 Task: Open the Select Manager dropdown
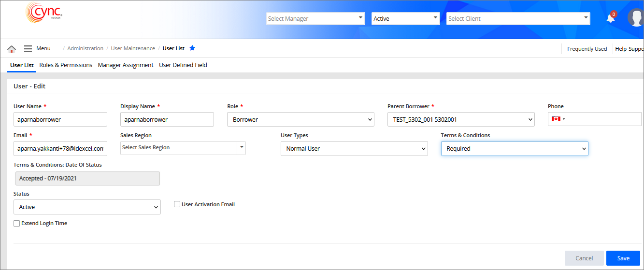315,19
